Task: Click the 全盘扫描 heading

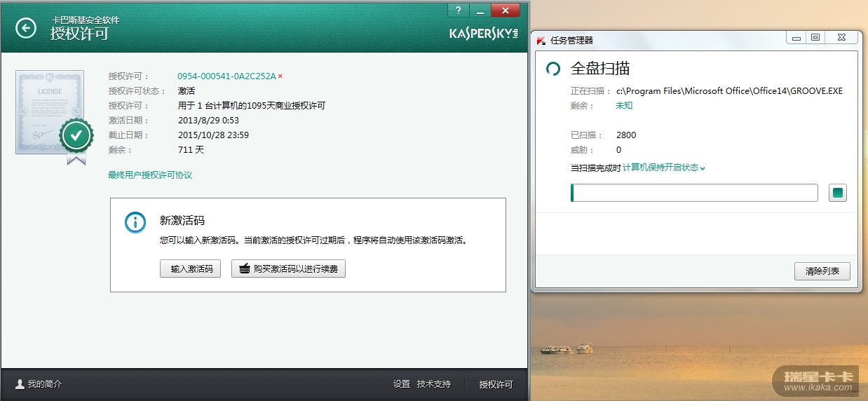Action: [x=600, y=68]
